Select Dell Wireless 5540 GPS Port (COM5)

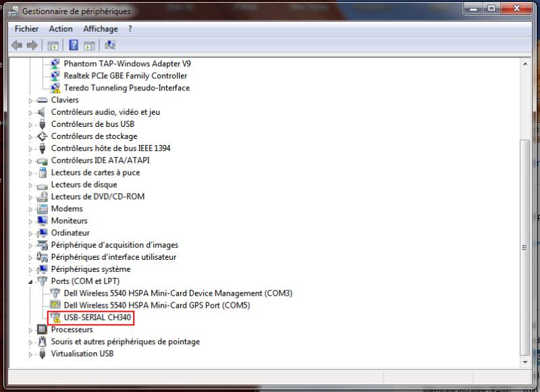pyautogui.click(x=157, y=306)
